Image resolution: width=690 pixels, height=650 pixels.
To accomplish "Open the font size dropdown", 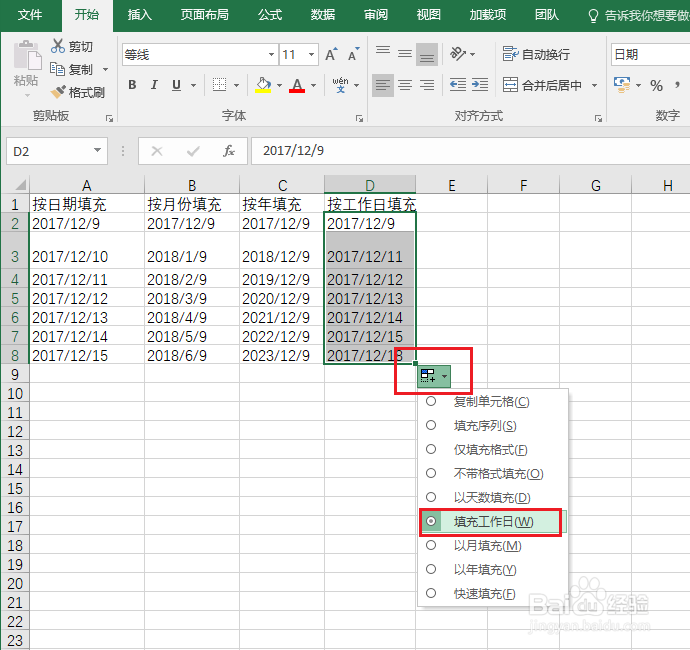I will coord(312,55).
